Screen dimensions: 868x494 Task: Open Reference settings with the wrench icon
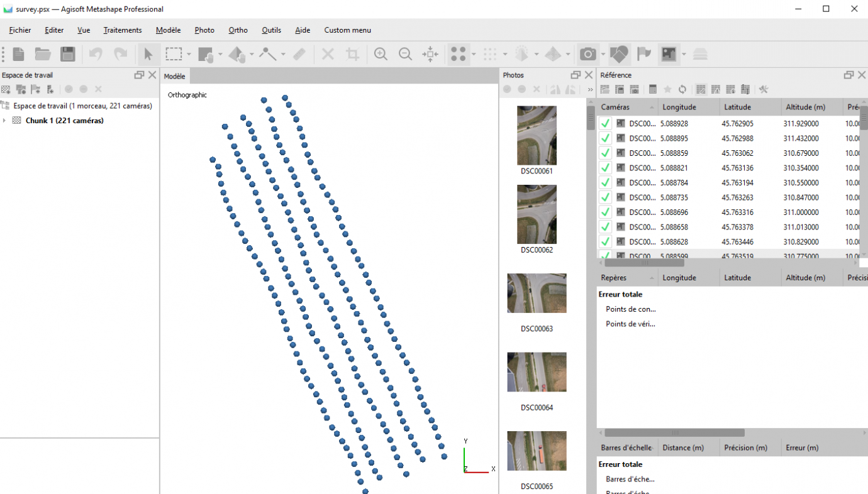(x=764, y=89)
